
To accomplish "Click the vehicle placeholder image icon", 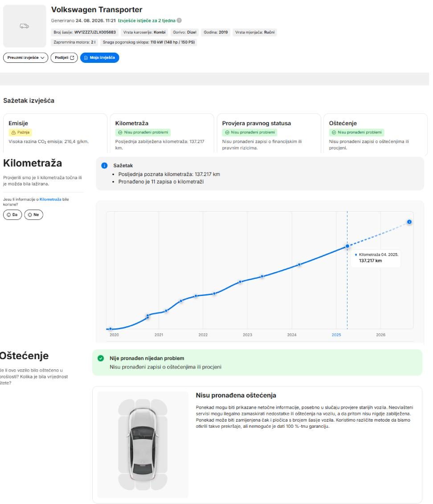I will pyautogui.click(x=25, y=26).
